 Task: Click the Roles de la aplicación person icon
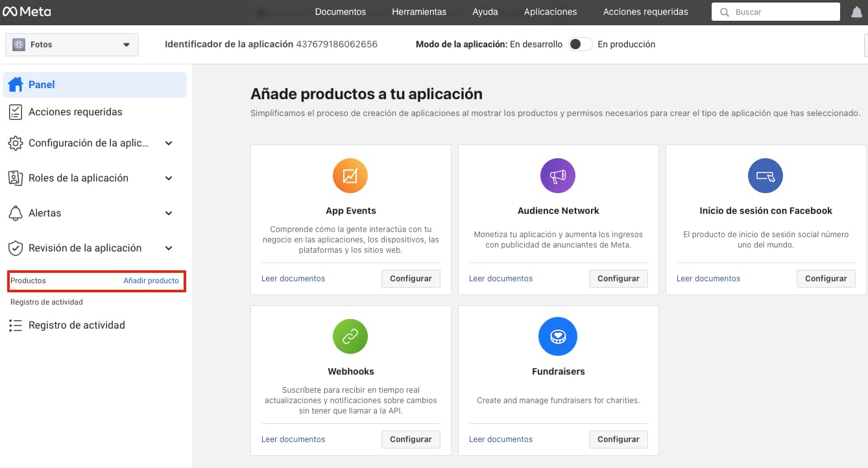coord(16,178)
